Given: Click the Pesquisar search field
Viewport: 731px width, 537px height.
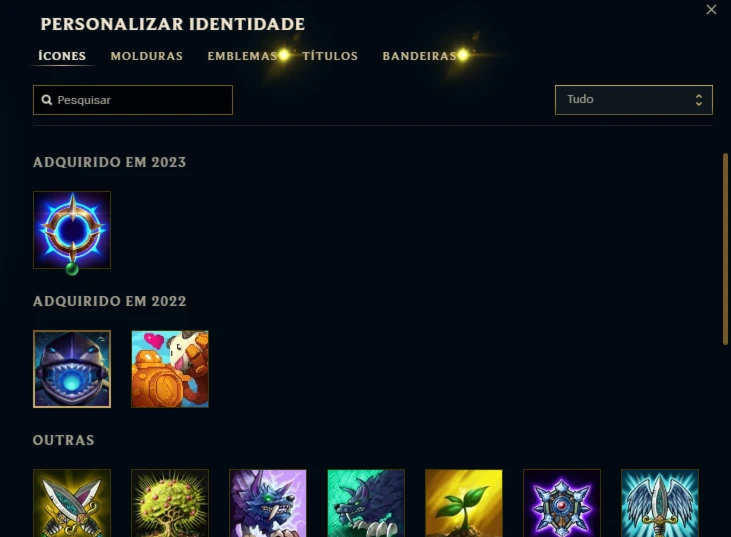Looking at the screenshot, I should coord(133,100).
